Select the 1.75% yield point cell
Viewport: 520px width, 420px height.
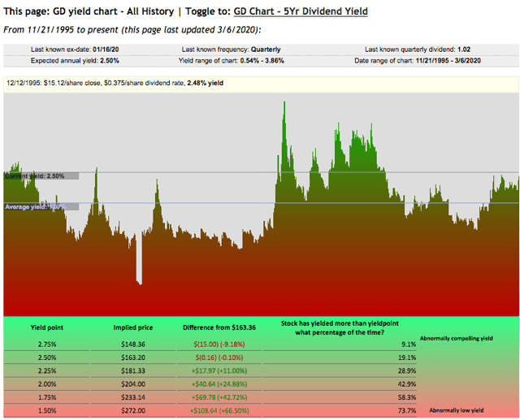tap(47, 397)
